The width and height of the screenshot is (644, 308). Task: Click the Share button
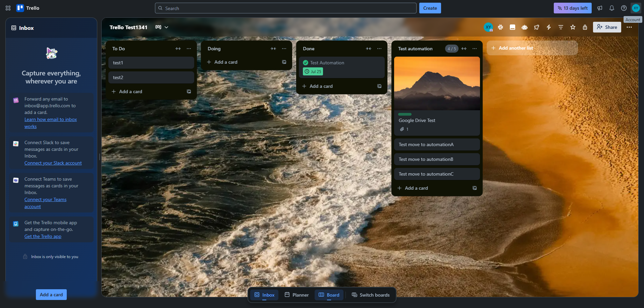point(607,27)
